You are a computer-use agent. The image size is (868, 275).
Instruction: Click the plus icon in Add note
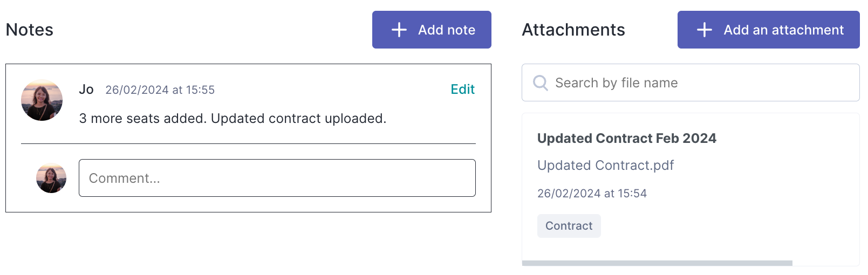click(399, 30)
